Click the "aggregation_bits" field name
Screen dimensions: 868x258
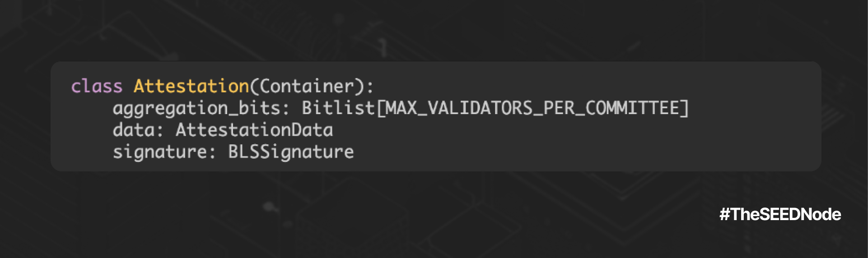(x=196, y=108)
